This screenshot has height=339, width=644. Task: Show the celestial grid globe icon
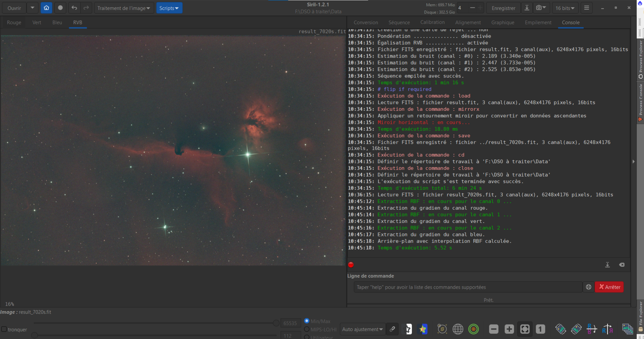458,329
